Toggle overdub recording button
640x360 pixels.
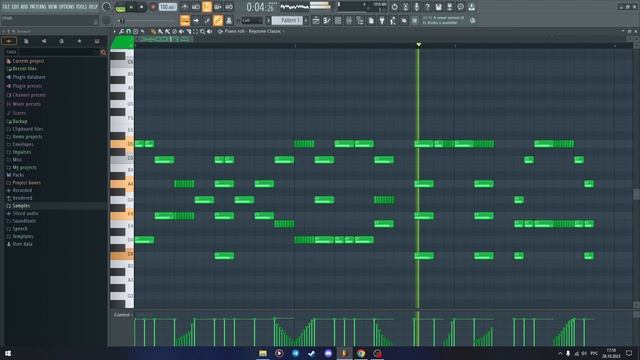click(x=218, y=7)
